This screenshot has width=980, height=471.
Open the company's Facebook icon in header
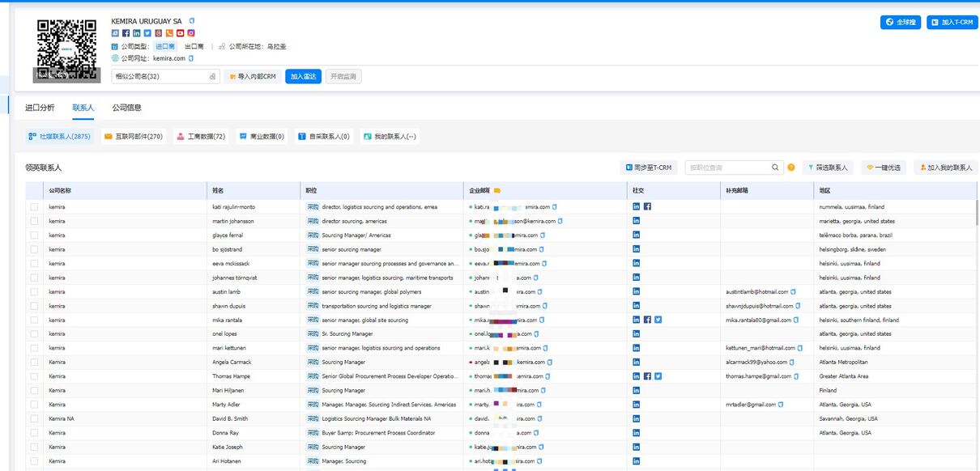126,33
